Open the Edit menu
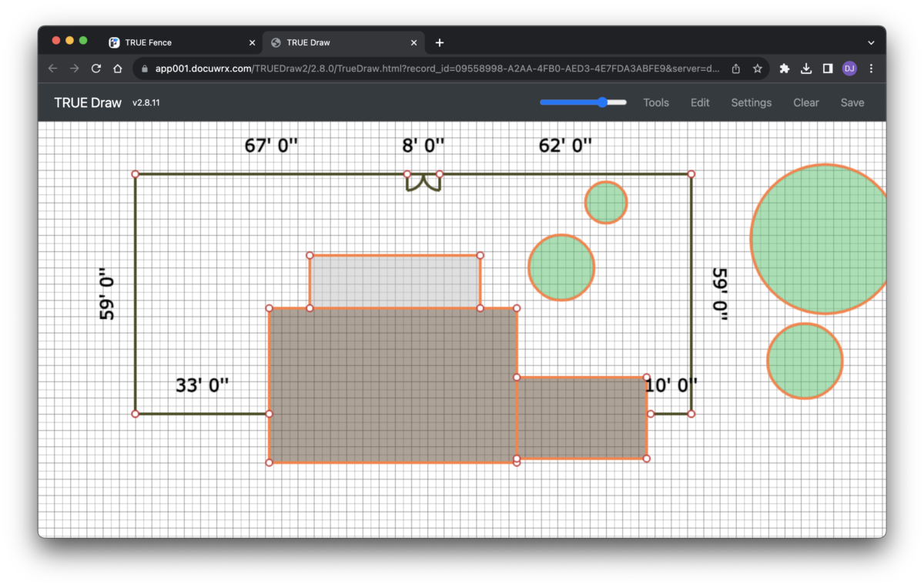This screenshot has height=588, width=924. pos(700,102)
